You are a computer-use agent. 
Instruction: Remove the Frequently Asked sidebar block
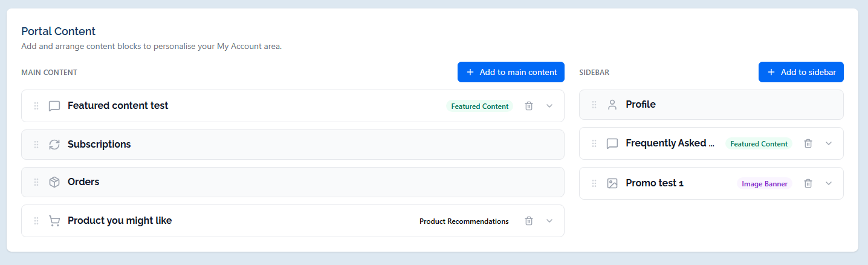(808, 143)
